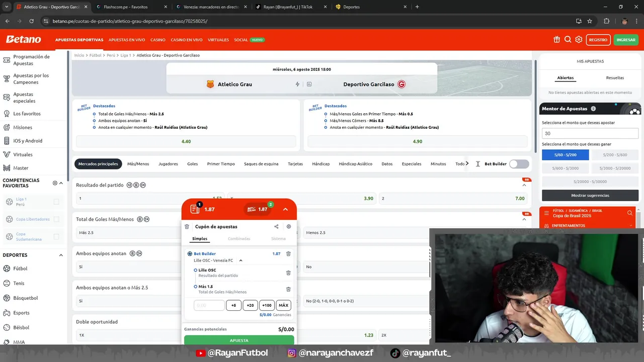This screenshot has height=362, width=644.
Task: Share the bet coupon
Action: 276,227
